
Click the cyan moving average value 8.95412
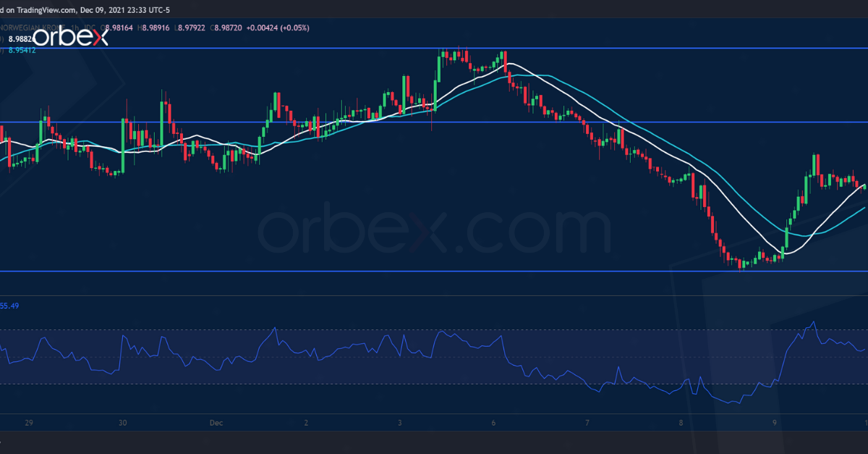(22, 50)
